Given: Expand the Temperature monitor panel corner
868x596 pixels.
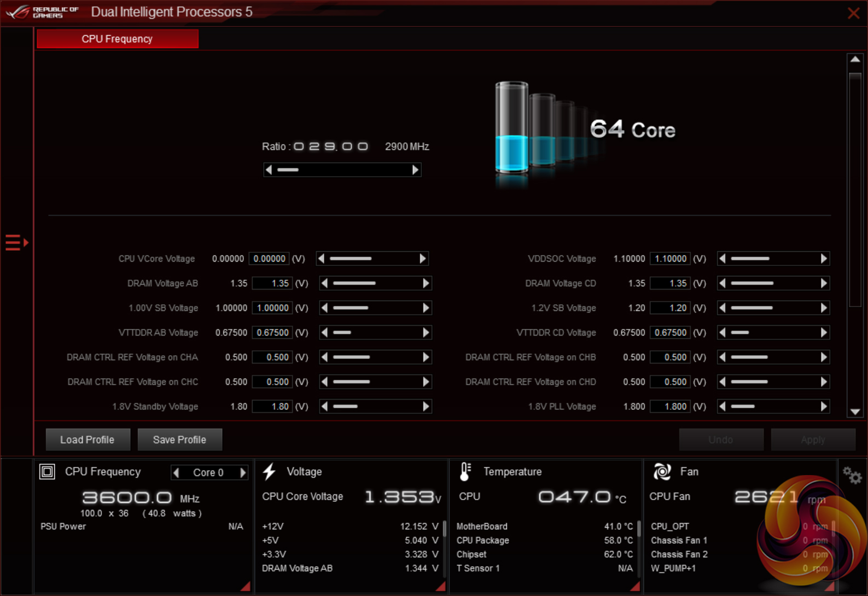Looking at the screenshot, I should (x=634, y=586).
